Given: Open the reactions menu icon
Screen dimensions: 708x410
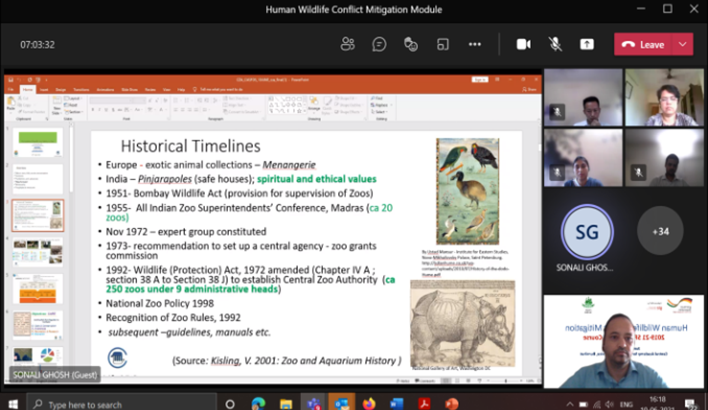Looking at the screenshot, I should tap(410, 44).
